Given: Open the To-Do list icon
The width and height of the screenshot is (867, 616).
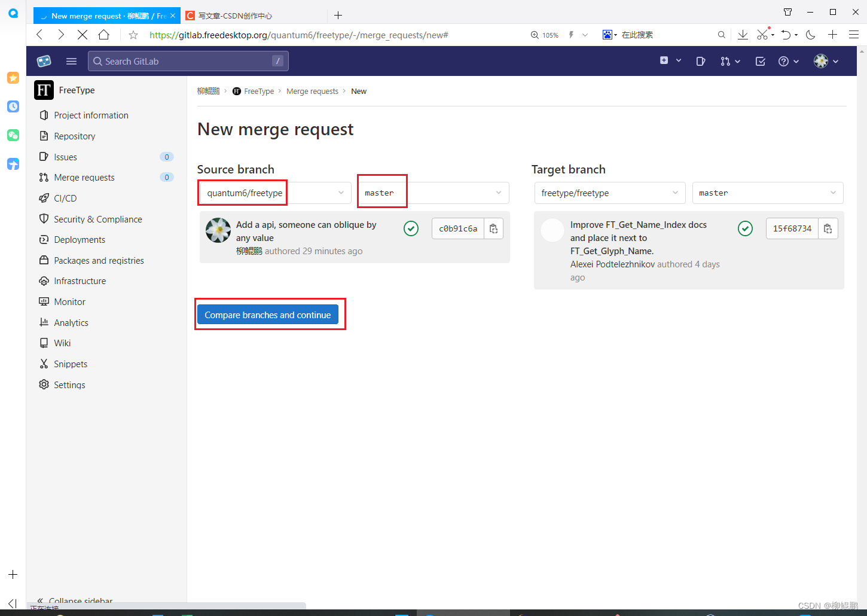Looking at the screenshot, I should pos(760,61).
